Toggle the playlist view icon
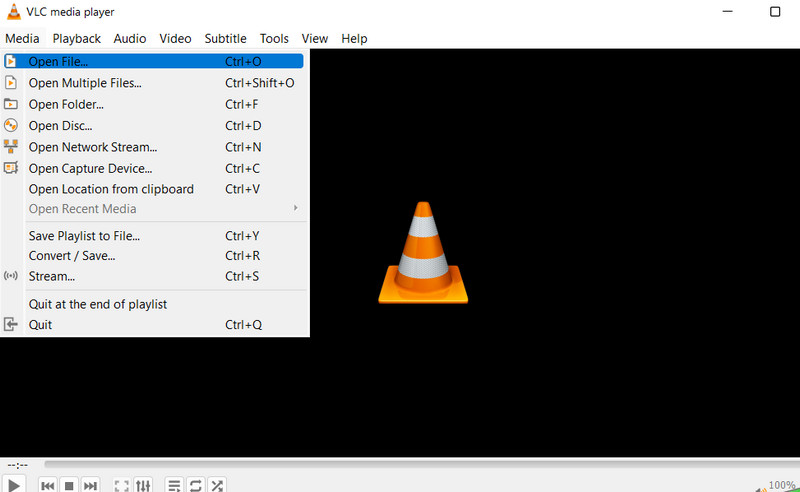This screenshot has width=800, height=492. pyautogui.click(x=174, y=486)
